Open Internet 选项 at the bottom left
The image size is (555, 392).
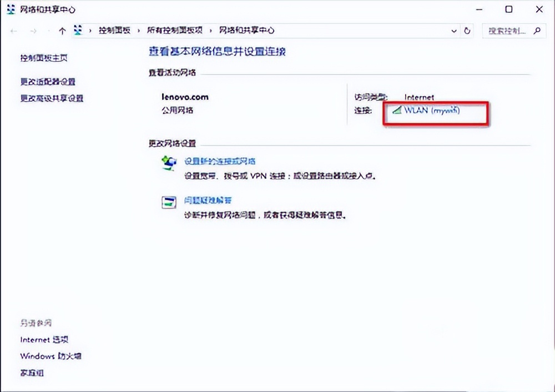(44, 339)
